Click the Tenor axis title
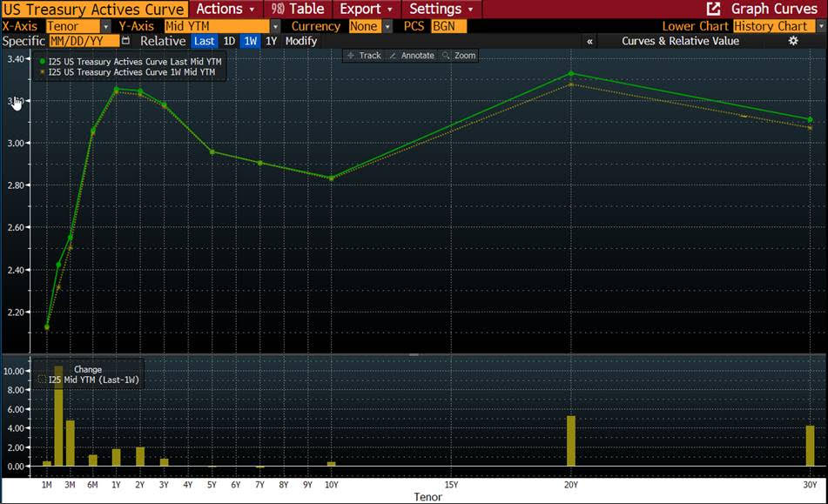This screenshot has height=504, width=828. click(x=427, y=497)
